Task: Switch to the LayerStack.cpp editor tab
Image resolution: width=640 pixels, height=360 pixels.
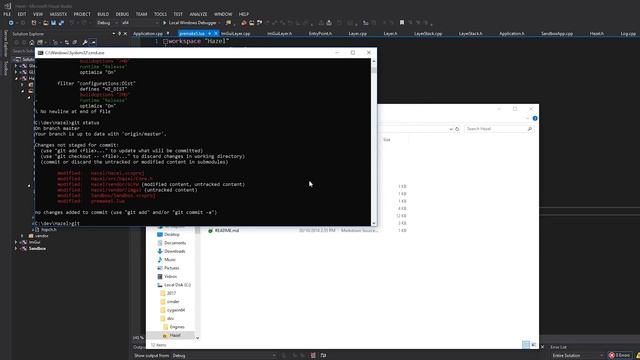Action: point(428,33)
